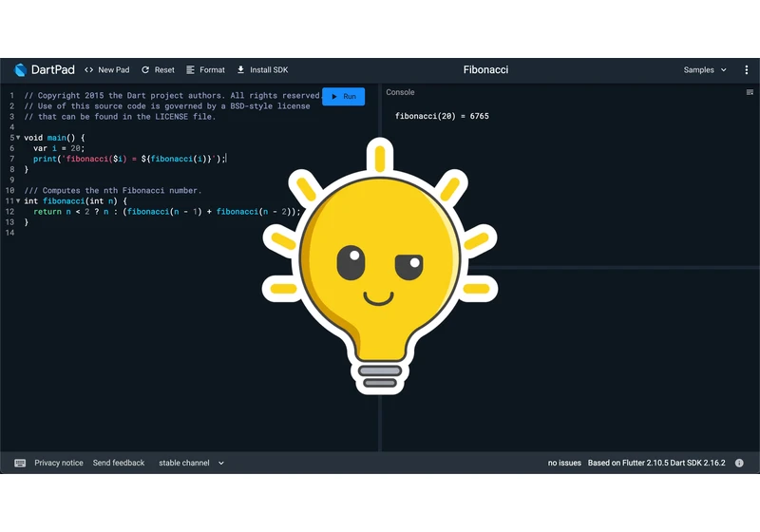760x532 pixels.
Task: Clear console using icon in Console header
Action: click(x=750, y=92)
